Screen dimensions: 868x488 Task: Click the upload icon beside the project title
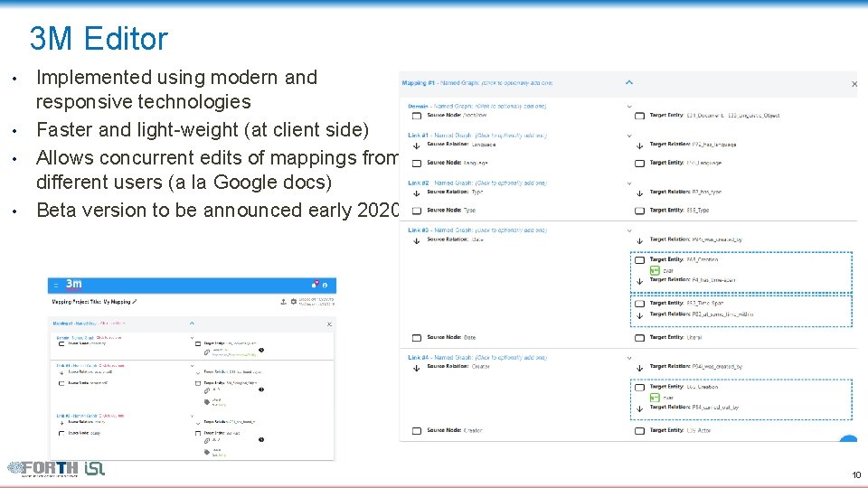[283, 302]
